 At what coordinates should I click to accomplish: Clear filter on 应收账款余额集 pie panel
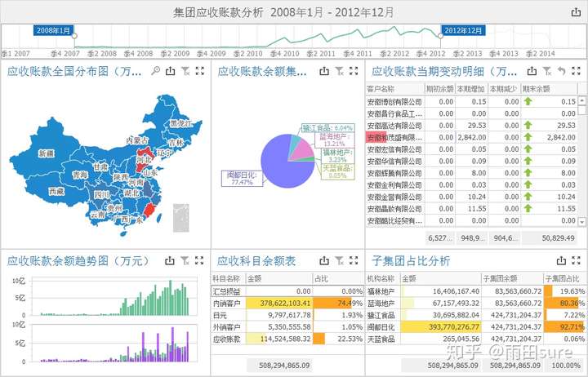(x=340, y=70)
